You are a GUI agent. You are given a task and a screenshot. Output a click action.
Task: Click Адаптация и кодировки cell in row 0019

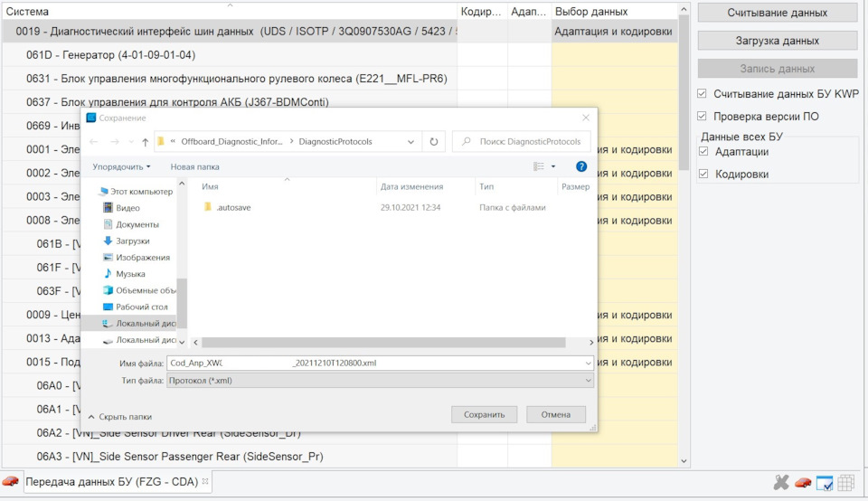point(613,32)
